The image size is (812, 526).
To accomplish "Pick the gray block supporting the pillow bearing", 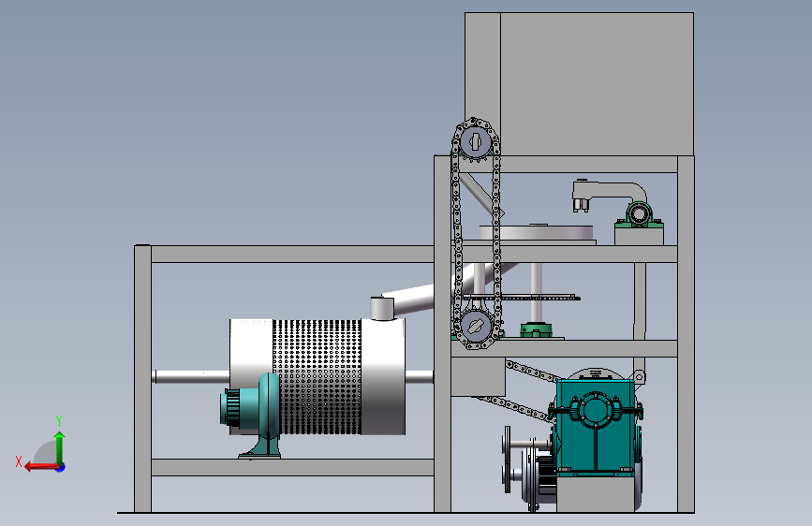I will pyautogui.click(x=639, y=237).
